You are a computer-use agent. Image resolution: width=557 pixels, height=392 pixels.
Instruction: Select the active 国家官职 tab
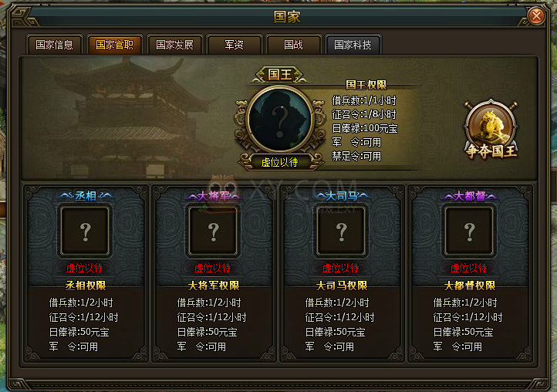[114, 45]
